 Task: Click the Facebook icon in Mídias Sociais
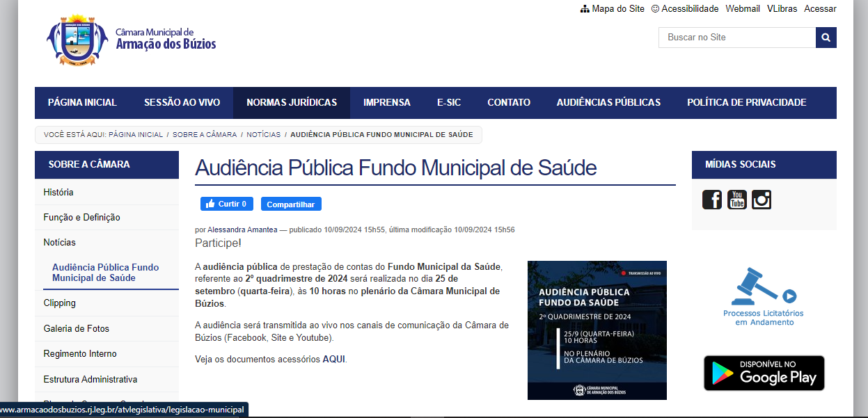[x=711, y=200]
